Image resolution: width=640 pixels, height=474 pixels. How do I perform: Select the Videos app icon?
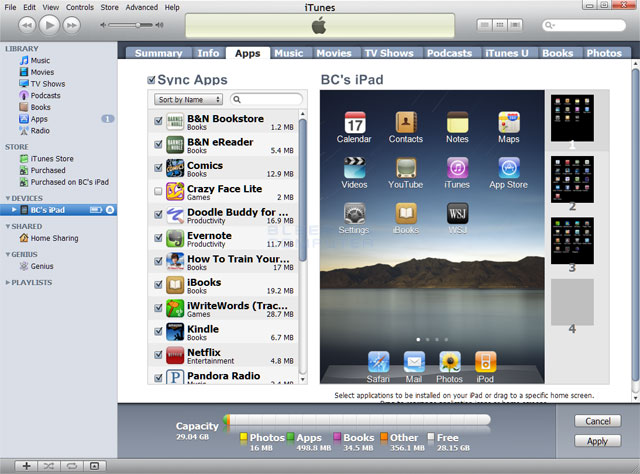(354, 168)
